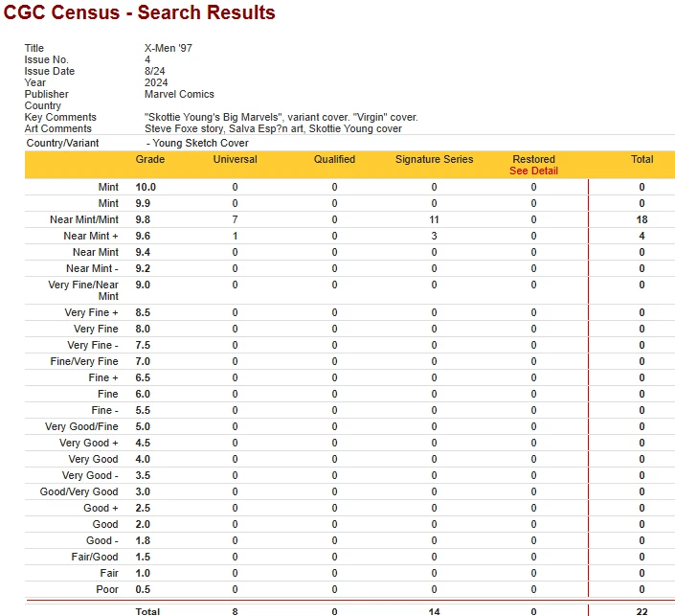Image resolution: width=675 pixels, height=616 pixels.
Task: Select the Grade column header
Action: coord(149,159)
